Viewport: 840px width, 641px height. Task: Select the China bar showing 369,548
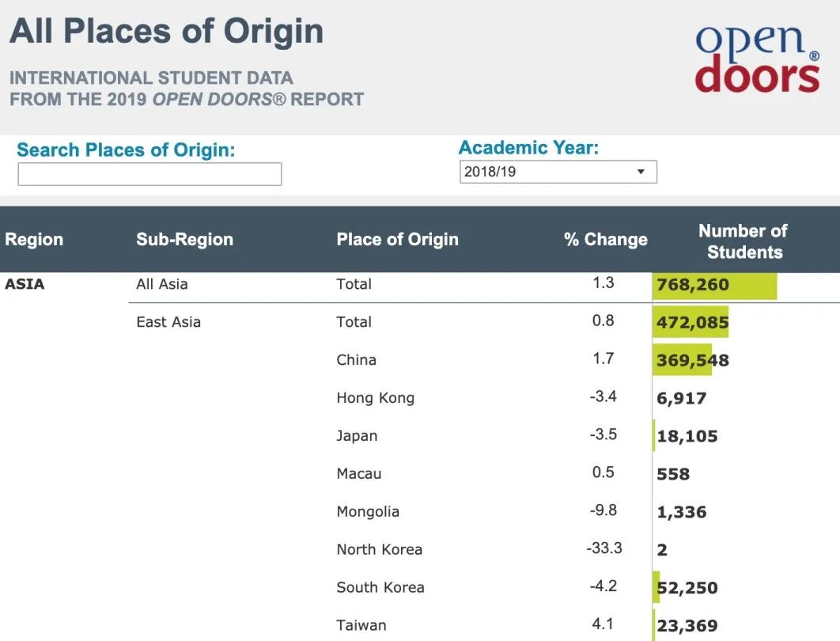683,360
